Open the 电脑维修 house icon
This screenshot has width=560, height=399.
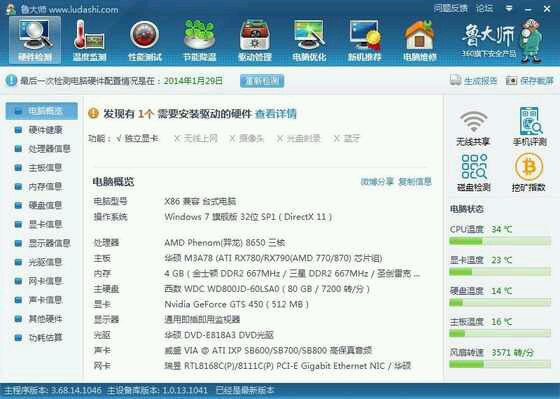click(x=420, y=40)
